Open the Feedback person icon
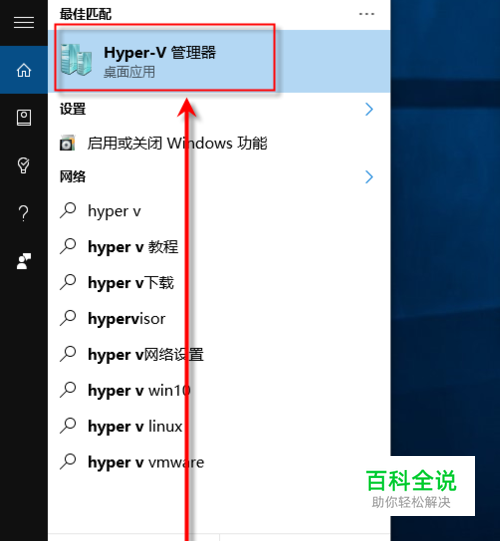Viewport: 500px width, 541px height. coord(24,261)
